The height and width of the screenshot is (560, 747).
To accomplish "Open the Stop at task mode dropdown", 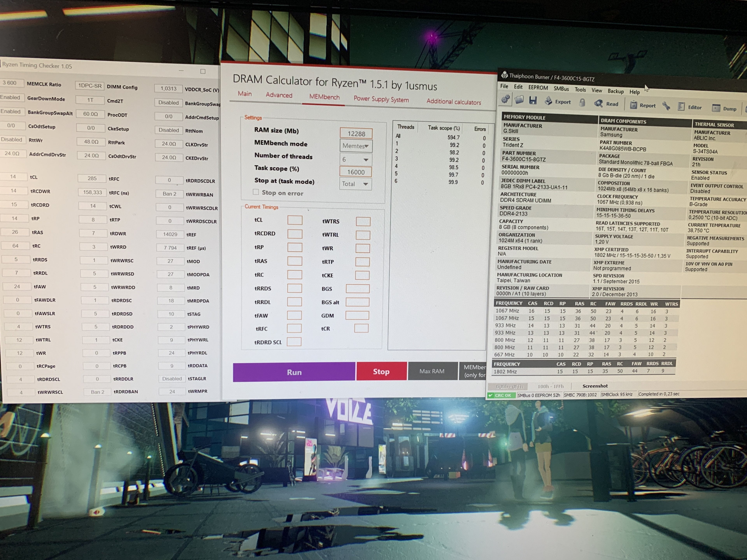I will pos(355,184).
